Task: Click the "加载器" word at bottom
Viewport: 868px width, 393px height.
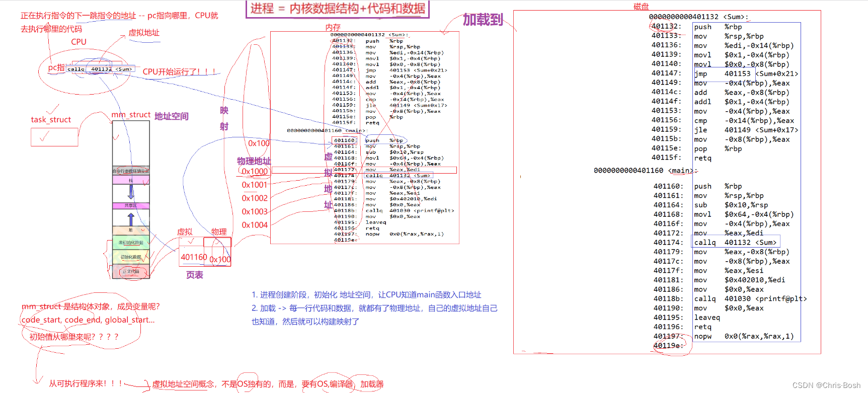Action: [372, 384]
